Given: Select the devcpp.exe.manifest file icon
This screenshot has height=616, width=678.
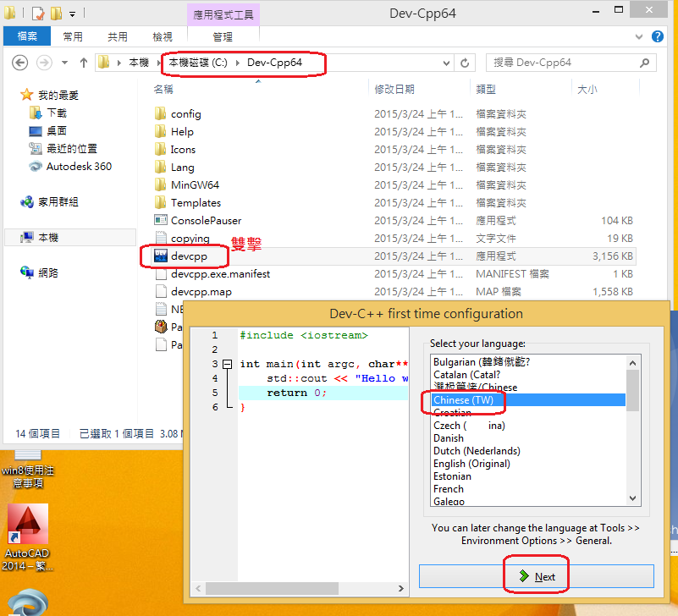Looking at the screenshot, I should pyautogui.click(x=161, y=273).
